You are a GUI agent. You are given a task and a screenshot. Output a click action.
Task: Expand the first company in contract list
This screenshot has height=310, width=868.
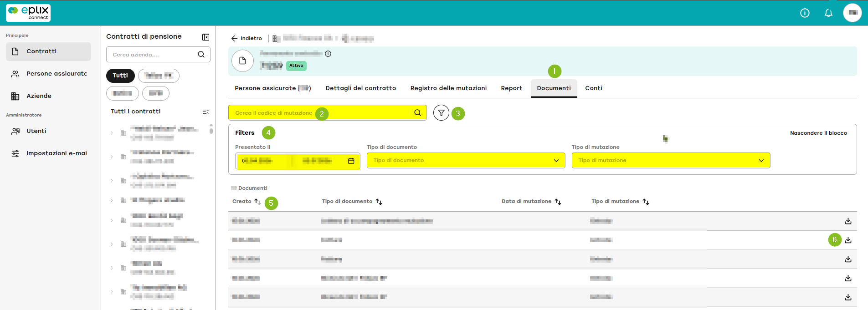pos(112,133)
